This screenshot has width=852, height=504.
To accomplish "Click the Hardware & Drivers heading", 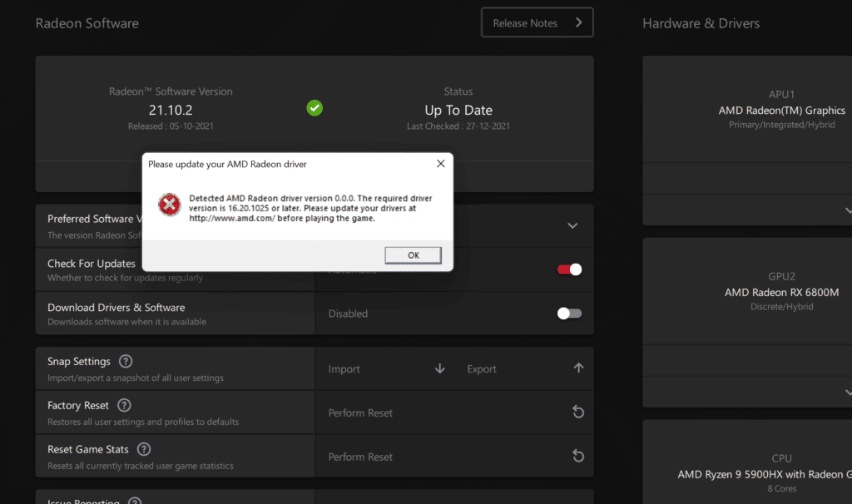I will [701, 23].
